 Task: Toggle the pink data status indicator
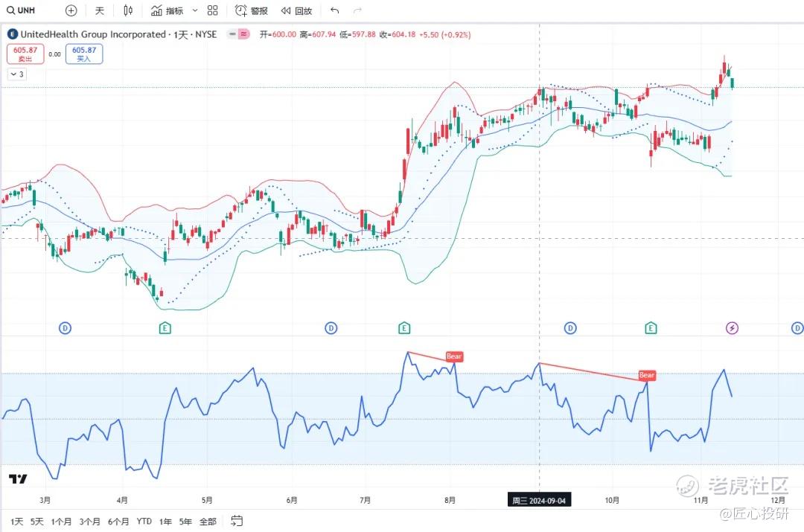(244, 34)
